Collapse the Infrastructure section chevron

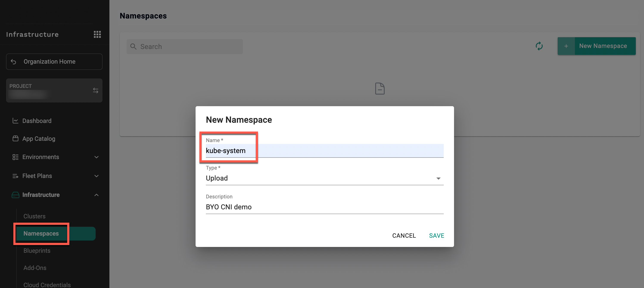pos(96,195)
